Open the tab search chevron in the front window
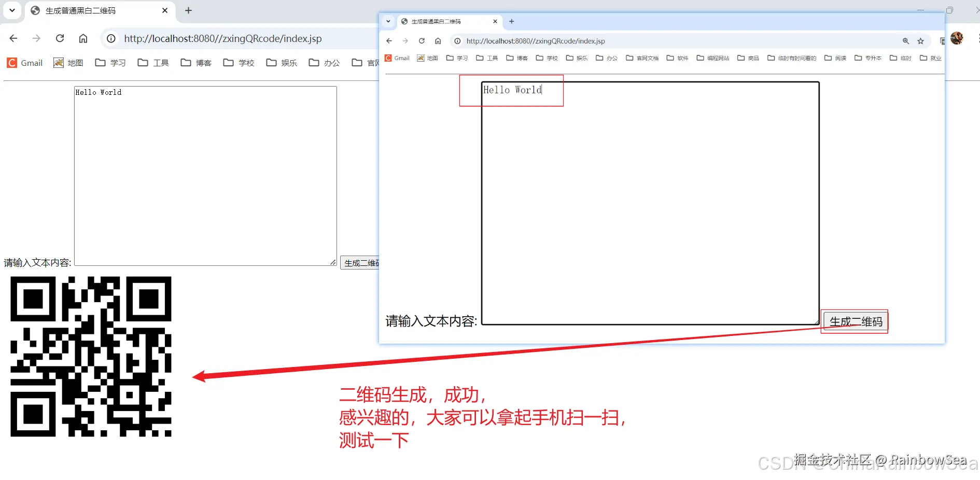 388,21
